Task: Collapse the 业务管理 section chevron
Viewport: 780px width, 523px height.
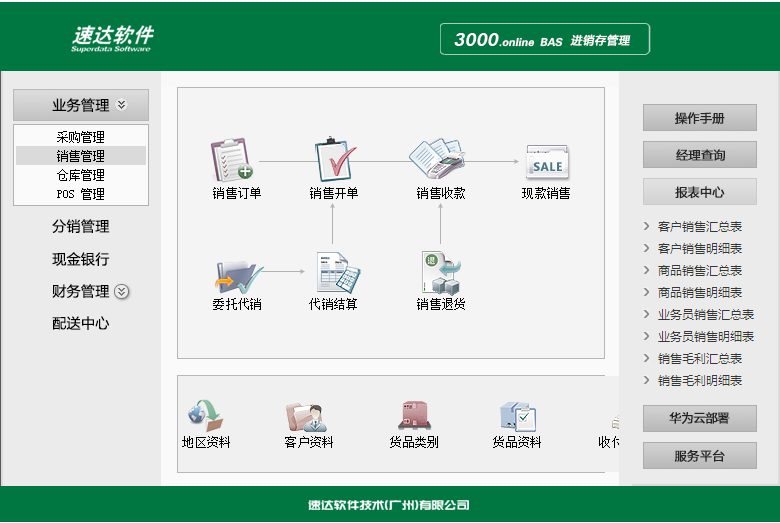Action: click(121, 105)
